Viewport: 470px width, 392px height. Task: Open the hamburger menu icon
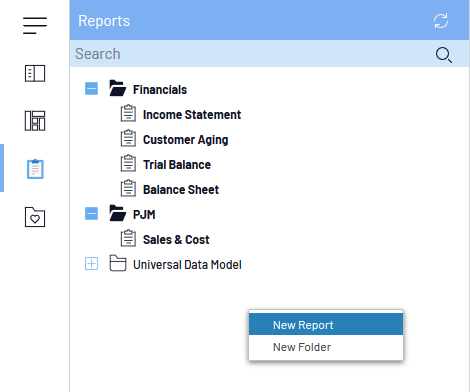(x=35, y=25)
